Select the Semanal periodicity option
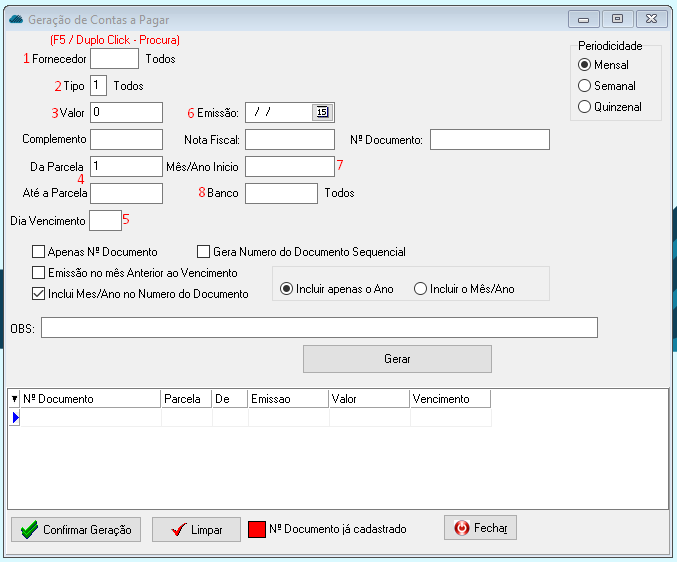 click(585, 86)
